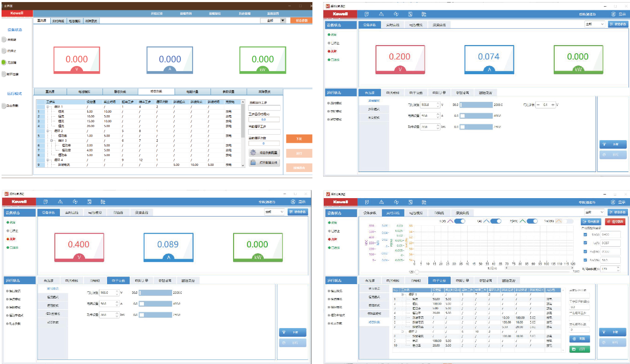Toggle the U(V) curve switch above chart

point(459,221)
